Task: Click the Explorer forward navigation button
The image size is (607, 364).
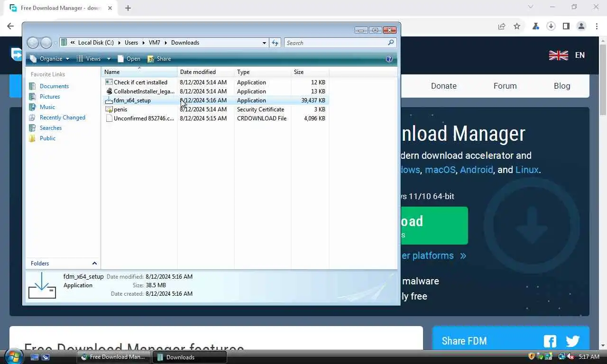Action: coord(46,43)
